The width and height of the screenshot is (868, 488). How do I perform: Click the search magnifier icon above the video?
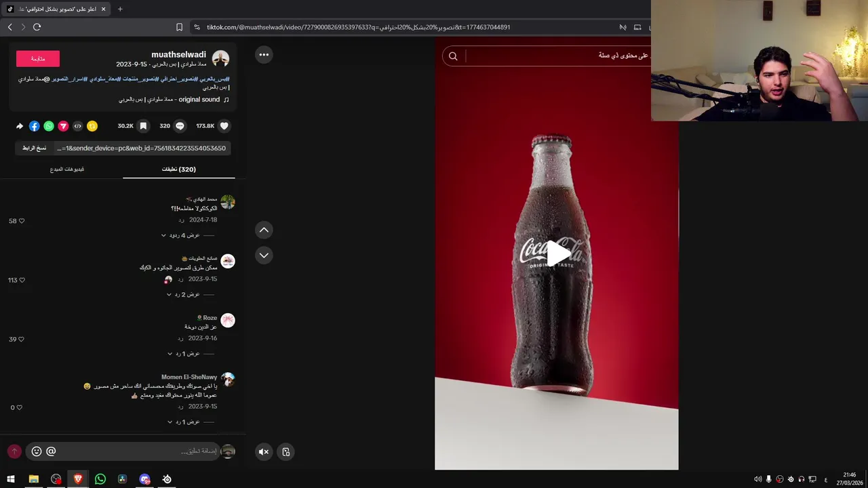pos(453,56)
